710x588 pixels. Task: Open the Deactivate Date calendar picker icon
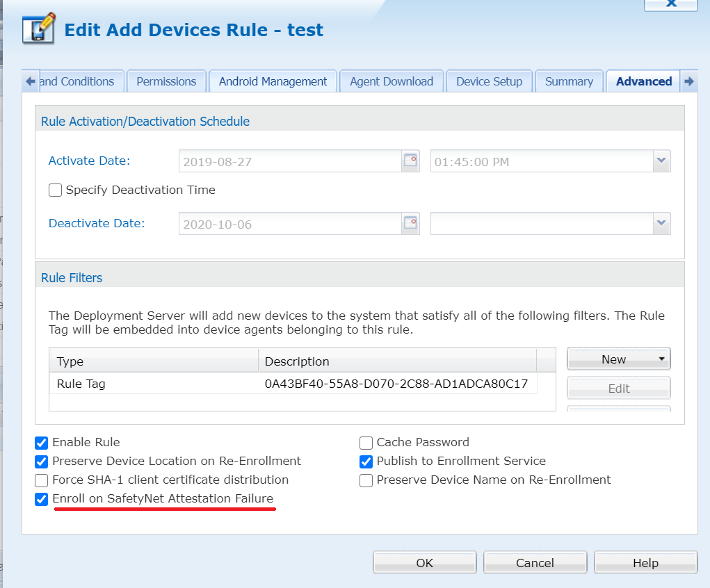click(x=410, y=224)
